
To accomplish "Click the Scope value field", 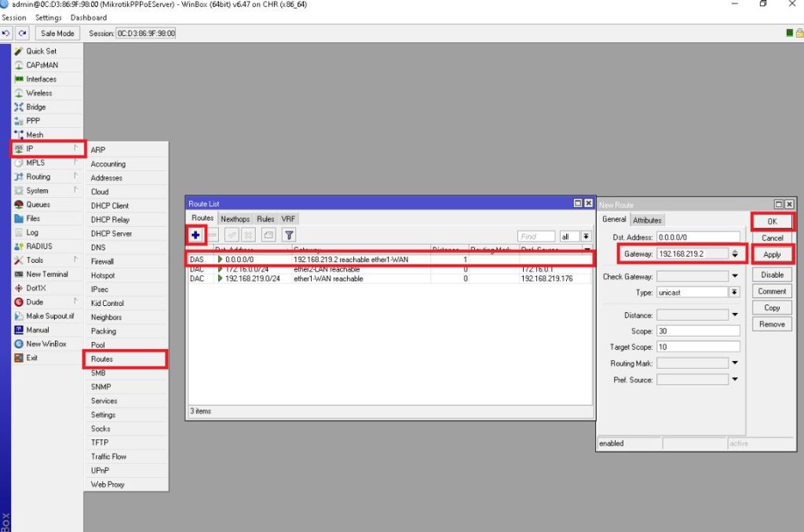I will point(698,331).
